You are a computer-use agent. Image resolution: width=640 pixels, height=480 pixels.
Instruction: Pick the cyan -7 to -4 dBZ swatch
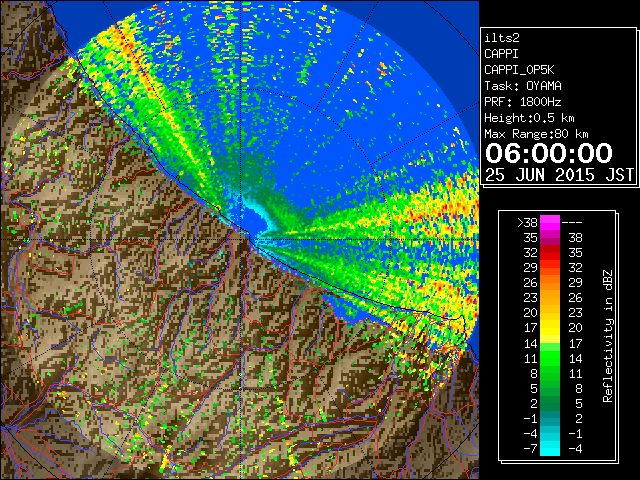[550, 449]
